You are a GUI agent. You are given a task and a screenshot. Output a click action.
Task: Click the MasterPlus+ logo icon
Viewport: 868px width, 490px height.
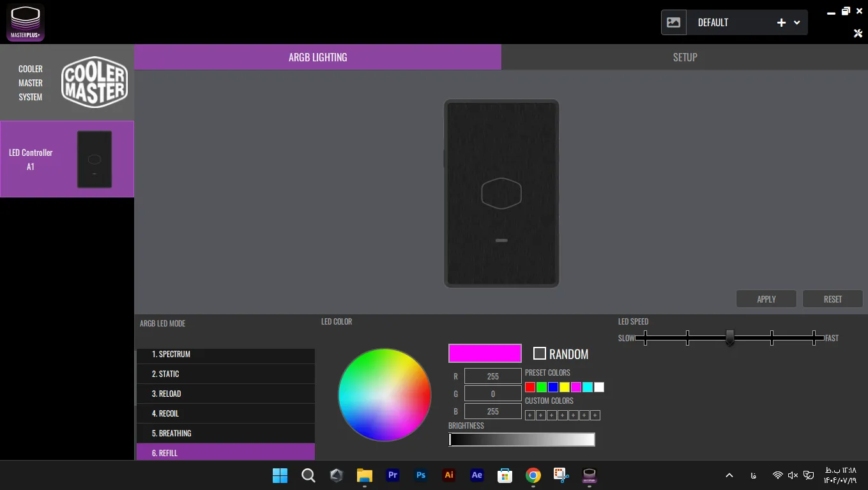(26, 22)
